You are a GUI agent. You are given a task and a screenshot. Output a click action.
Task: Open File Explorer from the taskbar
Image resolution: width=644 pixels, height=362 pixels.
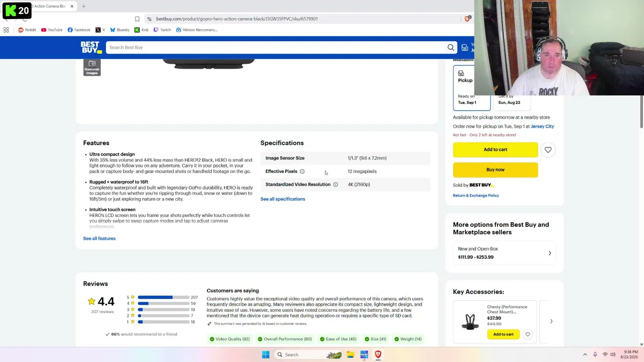tap(350, 354)
